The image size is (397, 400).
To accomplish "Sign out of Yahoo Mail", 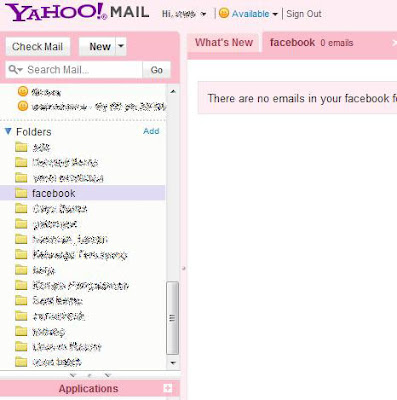I will [x=304, y=14].
